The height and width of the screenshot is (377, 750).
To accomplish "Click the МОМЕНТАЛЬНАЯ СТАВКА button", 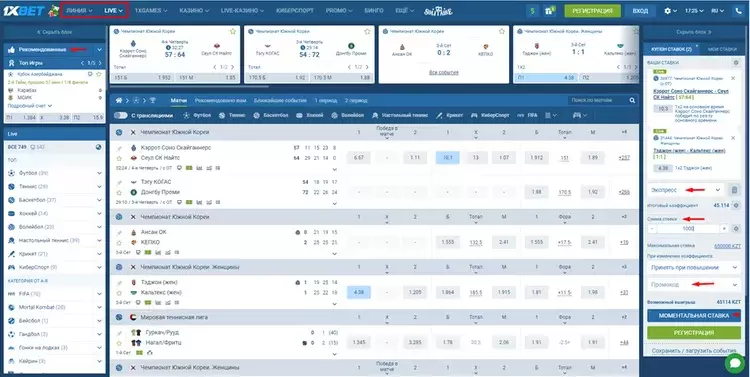I will tap(694, 316).
